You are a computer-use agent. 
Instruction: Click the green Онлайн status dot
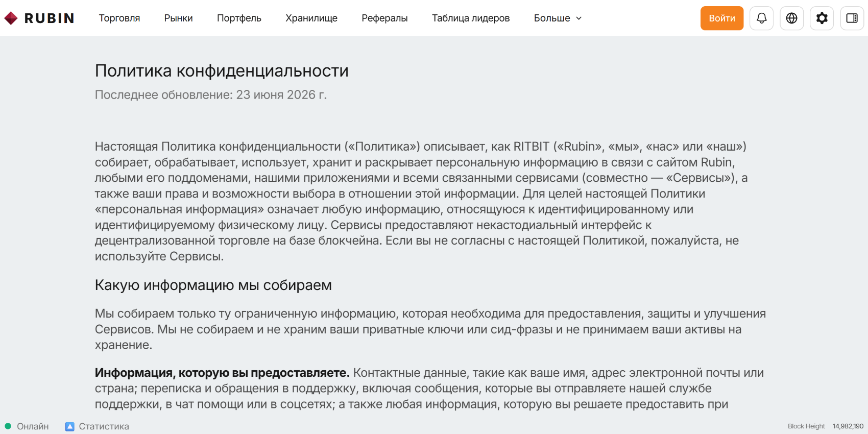(x=8, y=426)
